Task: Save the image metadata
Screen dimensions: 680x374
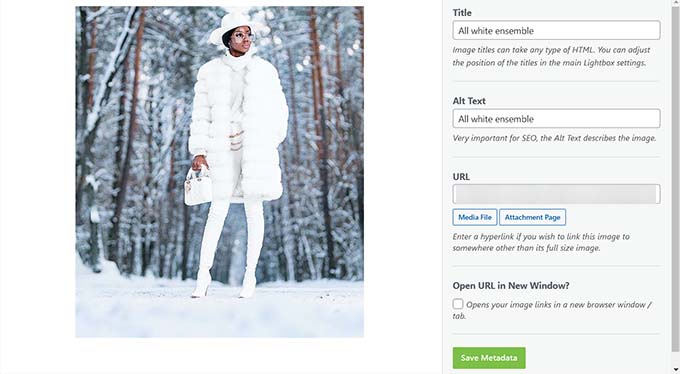Action: pos(489,358)
